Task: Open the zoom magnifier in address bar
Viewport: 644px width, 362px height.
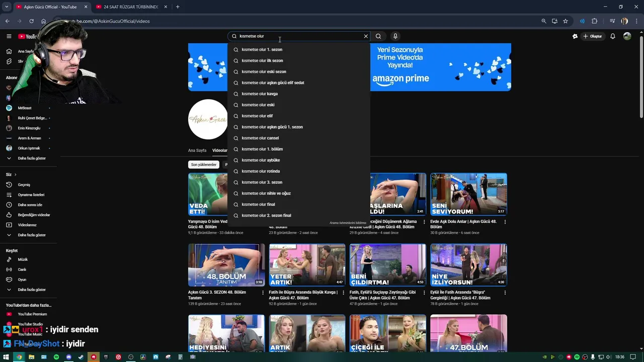Action: pos(544,21)
